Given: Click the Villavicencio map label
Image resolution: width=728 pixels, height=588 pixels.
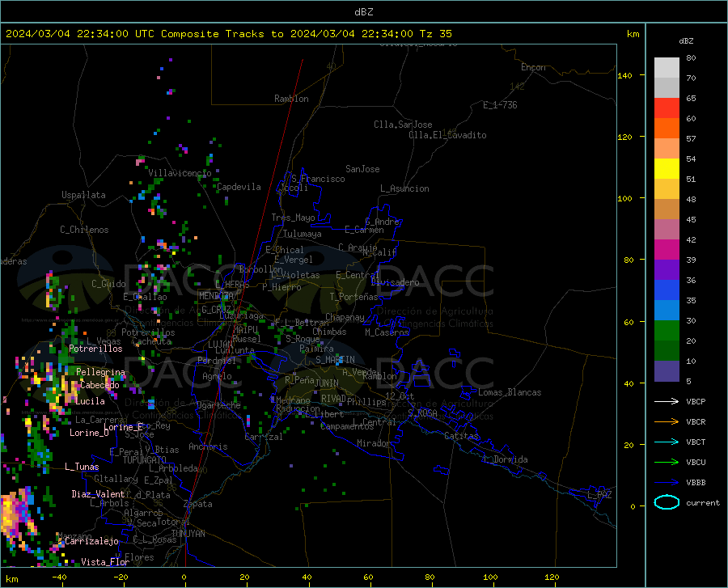Looking at the screenshot, I should (180, 173).
